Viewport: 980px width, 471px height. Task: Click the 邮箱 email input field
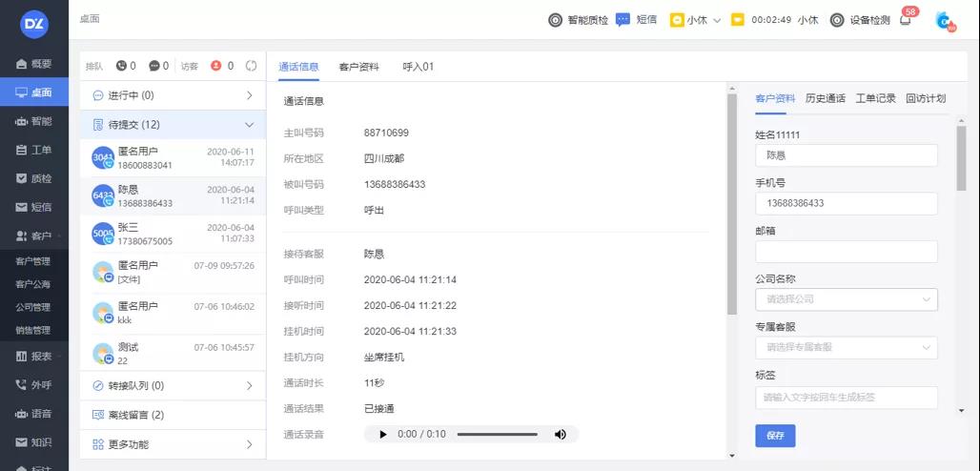coord(846,252)
